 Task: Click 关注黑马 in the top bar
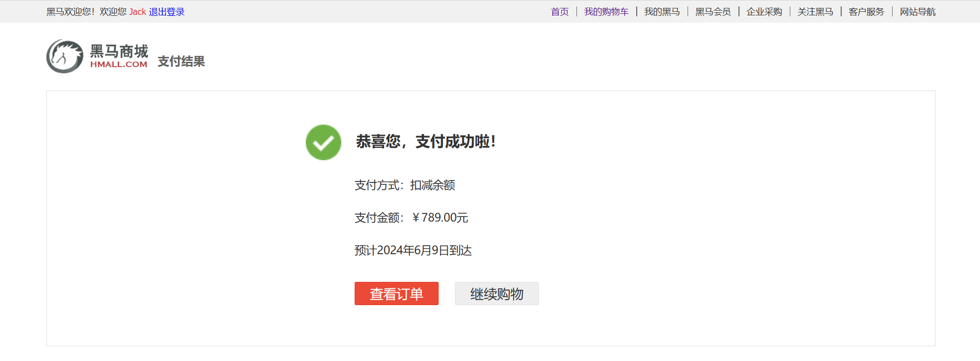click(815, 11)
